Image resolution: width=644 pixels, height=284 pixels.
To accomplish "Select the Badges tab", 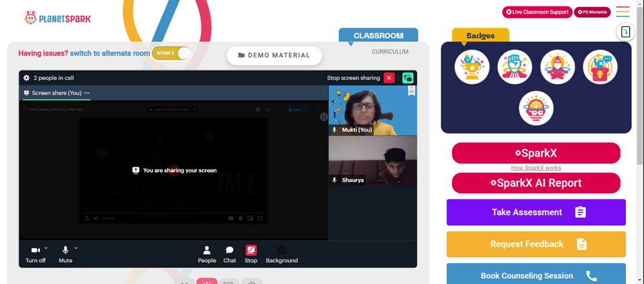I will 480,35.
